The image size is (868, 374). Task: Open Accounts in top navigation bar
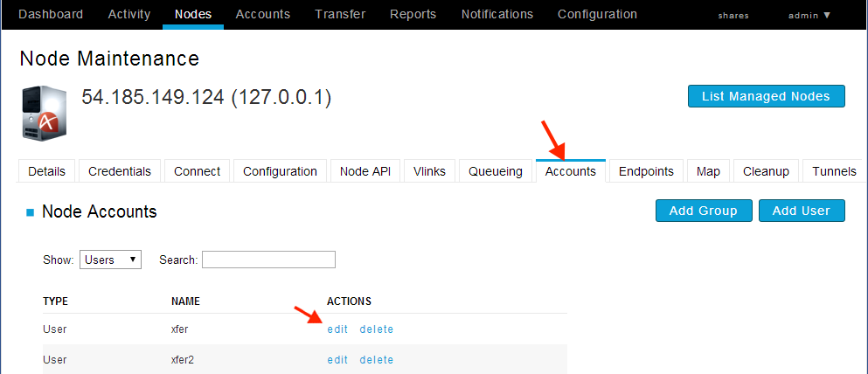263,14
